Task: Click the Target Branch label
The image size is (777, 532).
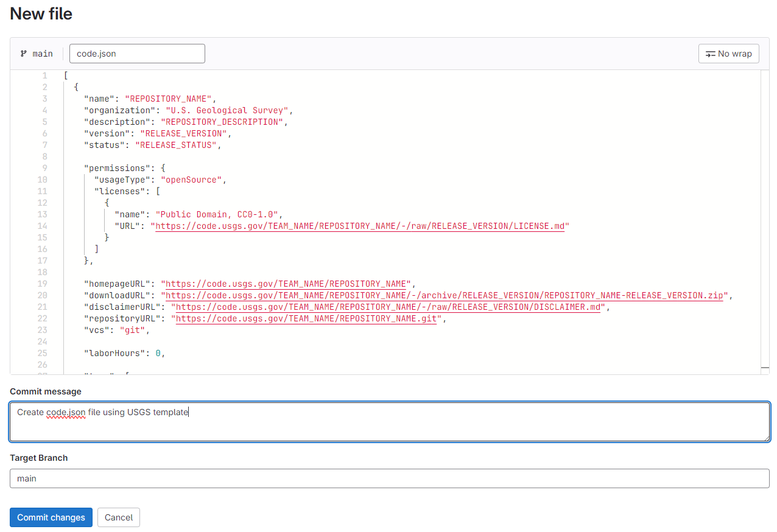Action: (39, 458)
